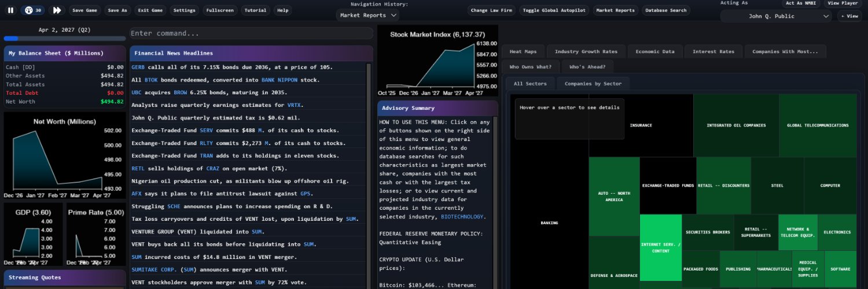Viewport: 868px width, 289px height.
Task: Open the Interest Rates tab
Action: coord(713,51)
